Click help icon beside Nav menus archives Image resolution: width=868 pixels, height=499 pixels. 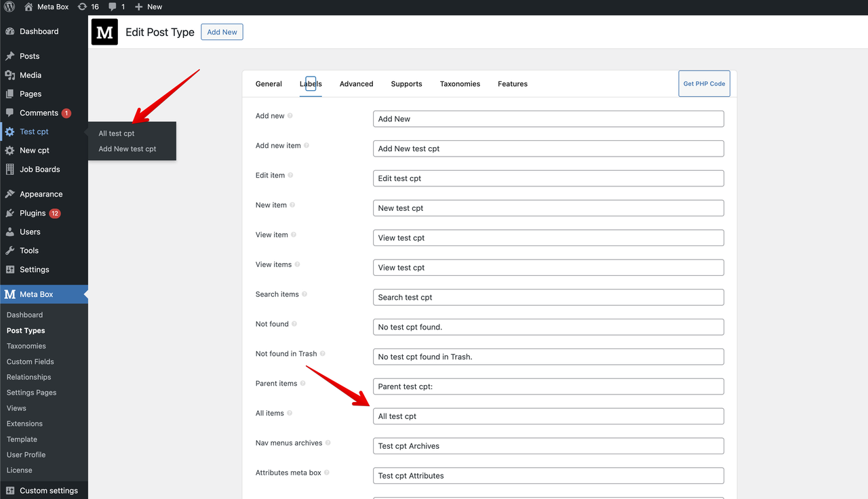pos(328,443)
